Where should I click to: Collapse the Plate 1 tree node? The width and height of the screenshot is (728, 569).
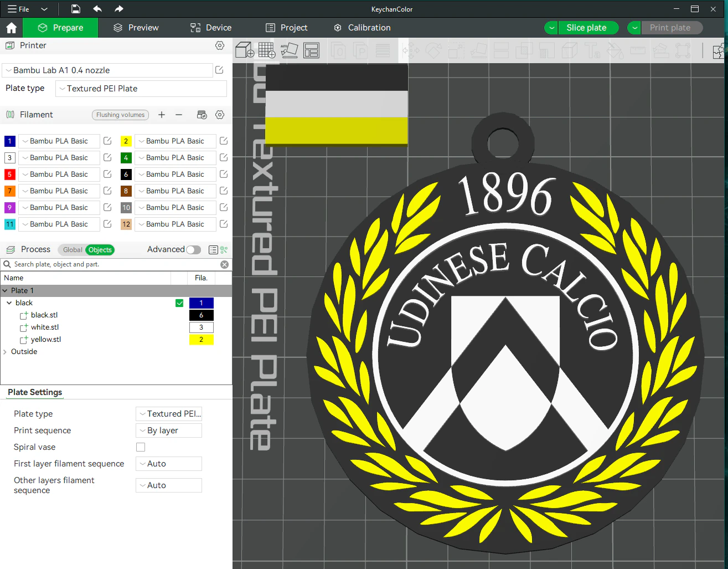(x=5, y=290)
